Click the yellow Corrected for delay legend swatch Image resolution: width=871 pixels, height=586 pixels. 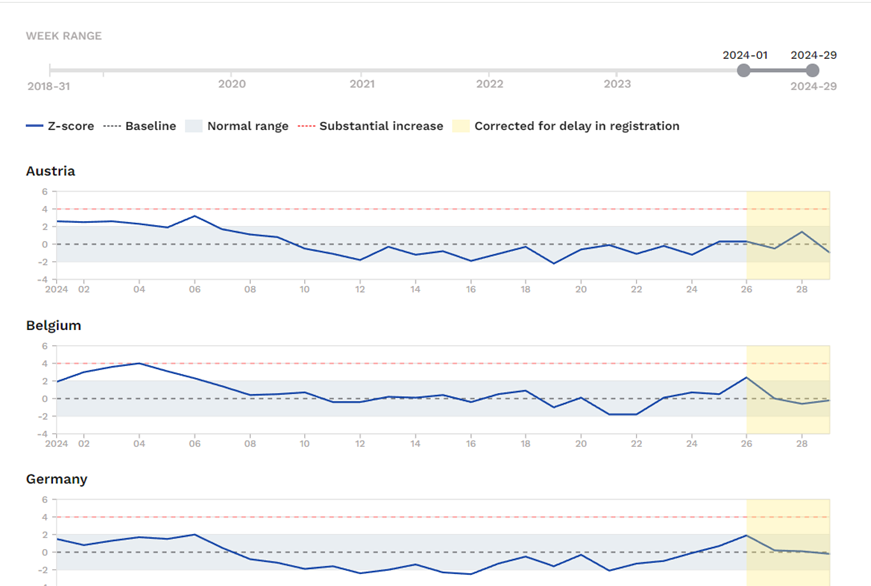(460, 126)
